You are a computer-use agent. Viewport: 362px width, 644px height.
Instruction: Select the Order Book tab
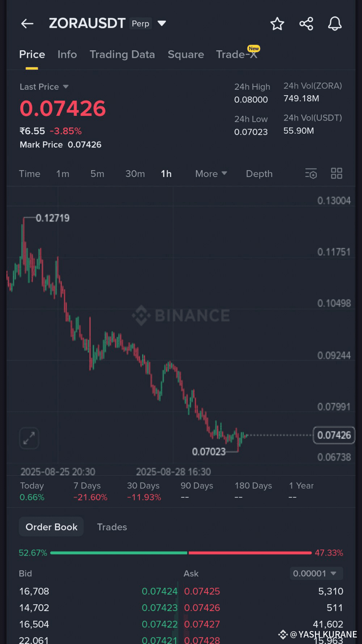(x=51, y=527)
